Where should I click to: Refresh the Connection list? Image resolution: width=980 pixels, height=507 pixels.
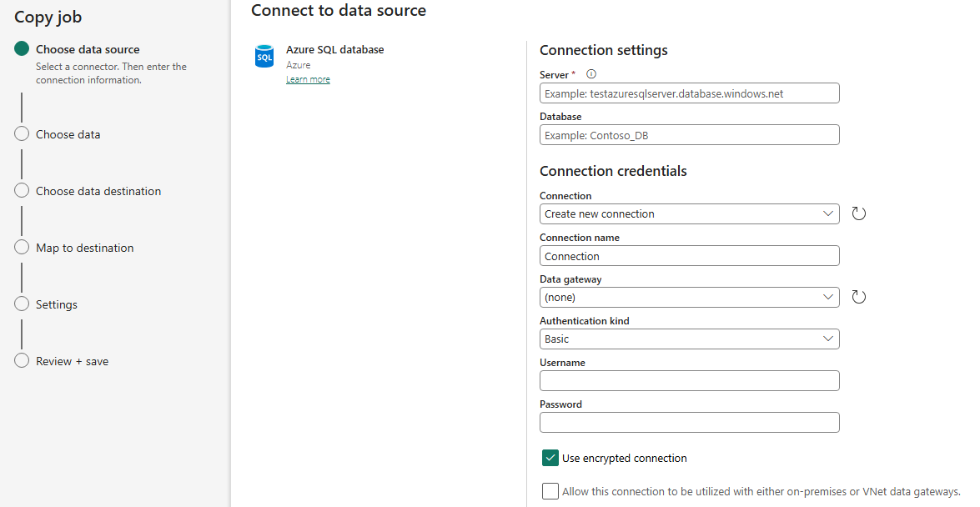coord(859,213)
